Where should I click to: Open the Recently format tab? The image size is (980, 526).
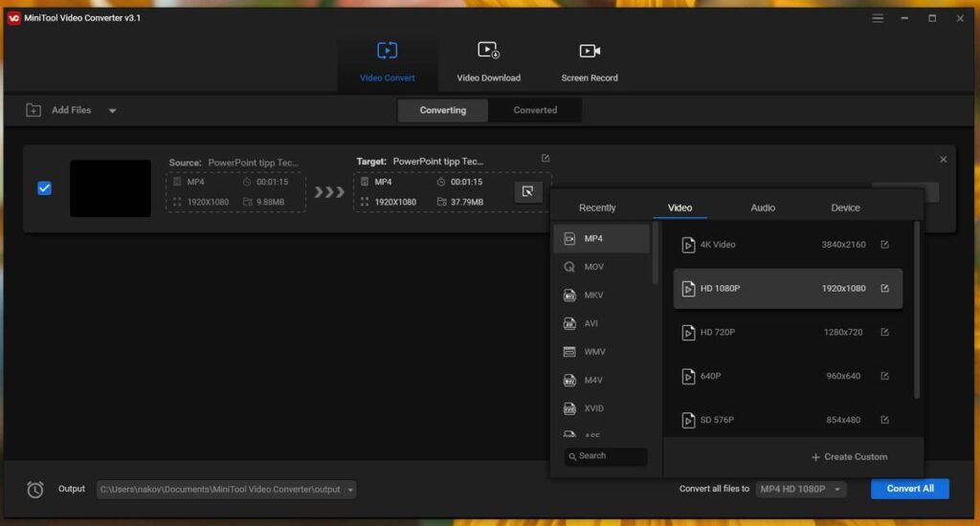[x=597, y=208]
